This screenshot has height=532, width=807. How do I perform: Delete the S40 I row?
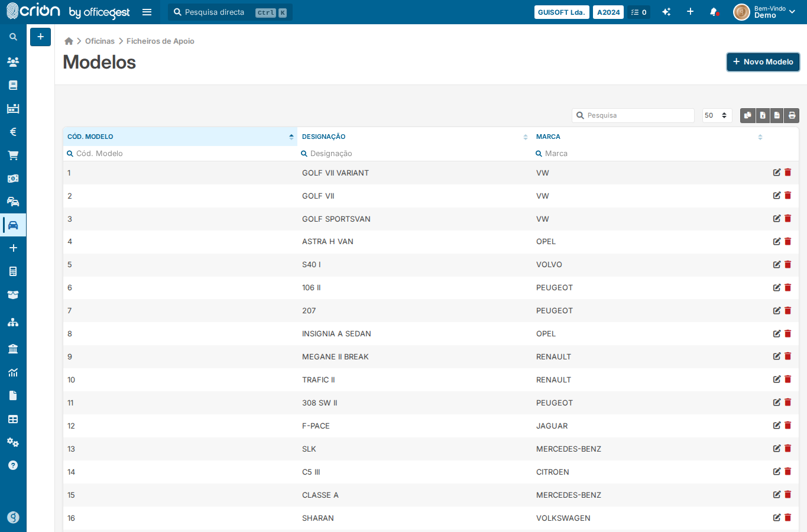(x=787, y=264)
